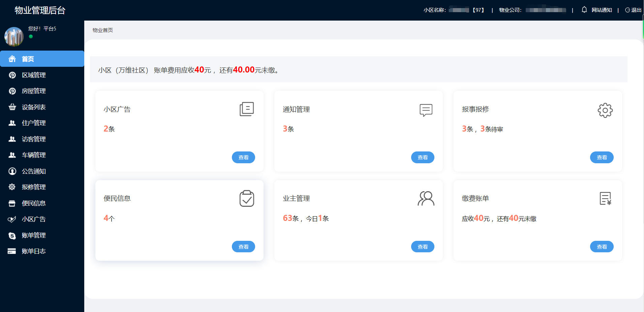Open 便民信息 from the sidebar
Screen dimensions: 644x312
click(x=34, y=203)
